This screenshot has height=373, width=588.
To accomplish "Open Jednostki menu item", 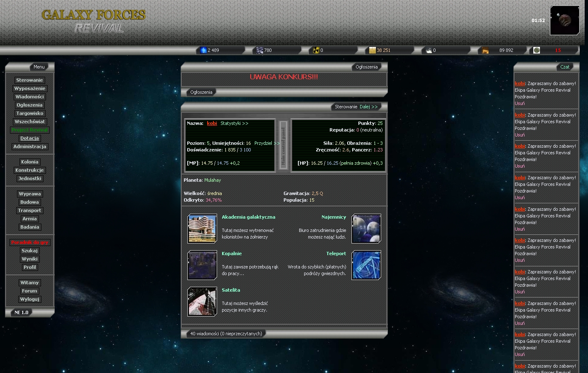I will (29, 178).
